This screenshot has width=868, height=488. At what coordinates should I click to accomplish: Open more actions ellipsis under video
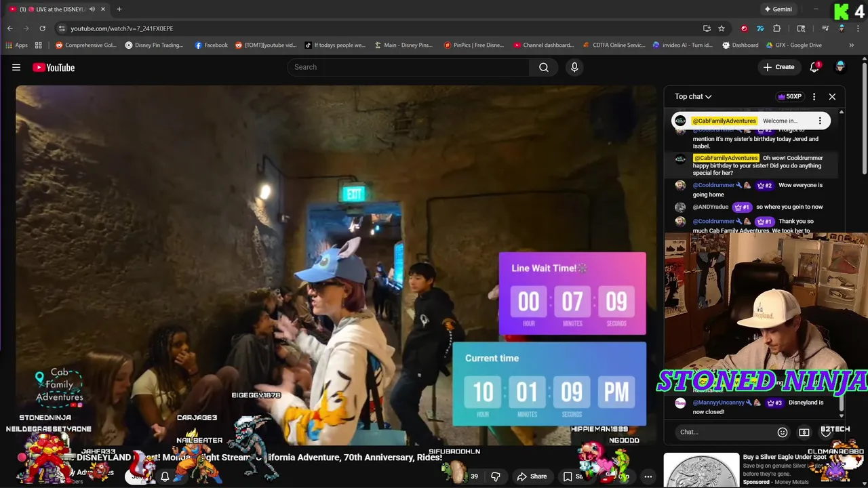(648, 476)
